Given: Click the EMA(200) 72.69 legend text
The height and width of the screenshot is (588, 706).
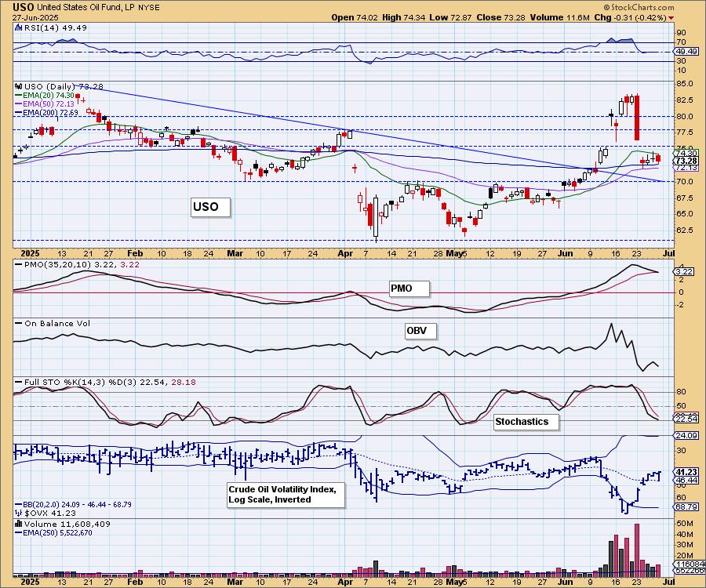Looking at the screenshot, I should (x=50, y=112).
